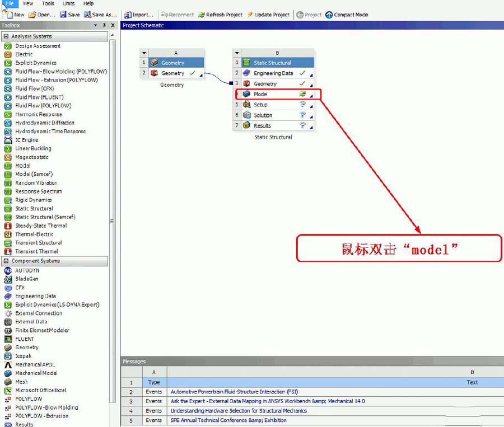Screen dimensions: 504x427
Task: Click the Save toolbar icon
Action: (x=63, y=15)
